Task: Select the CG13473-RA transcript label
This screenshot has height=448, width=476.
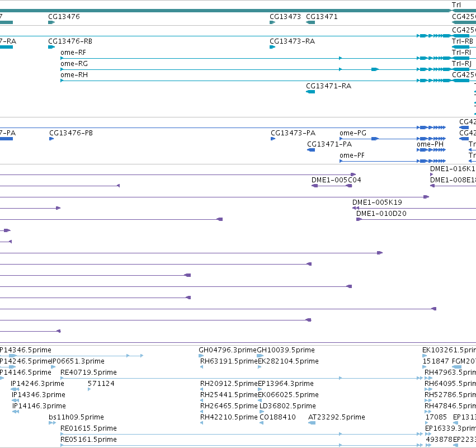Action: click(x=292, y=41)
